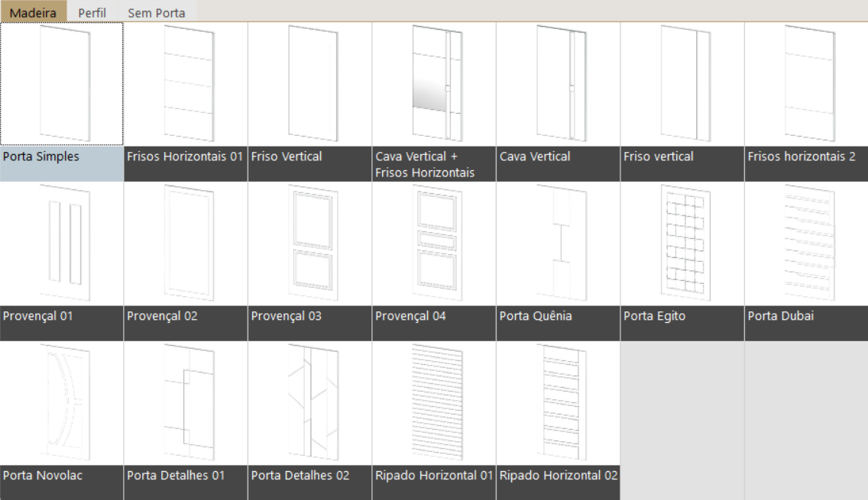Select the Provençal 04 three-panel door
Image resolution: width=868 pixels, height=500 pixels.
click(x=434, y=244)
